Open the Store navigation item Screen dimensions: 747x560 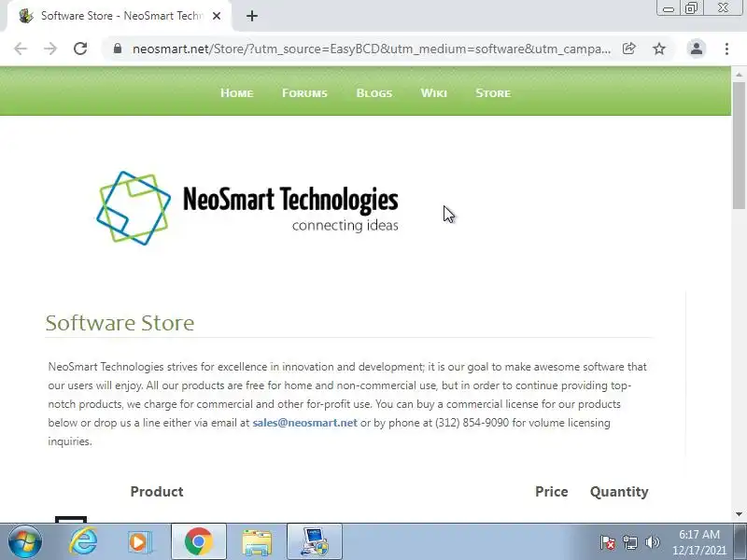[x=493, y=92]
